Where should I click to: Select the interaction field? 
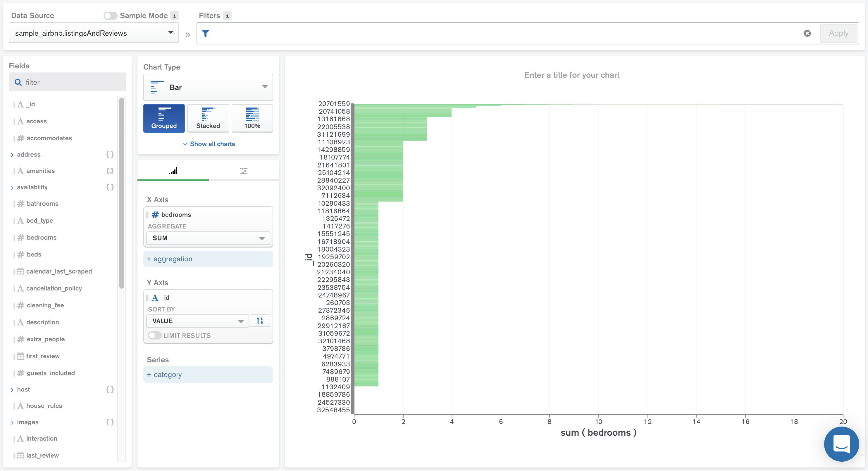click(x=42, y=439)
